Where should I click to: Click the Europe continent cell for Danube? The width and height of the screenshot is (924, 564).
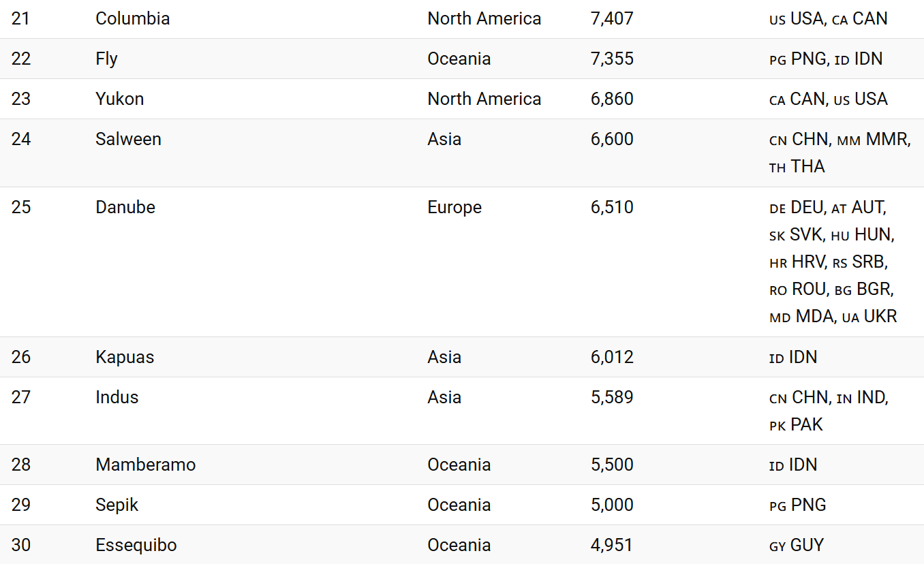[455, 207]
